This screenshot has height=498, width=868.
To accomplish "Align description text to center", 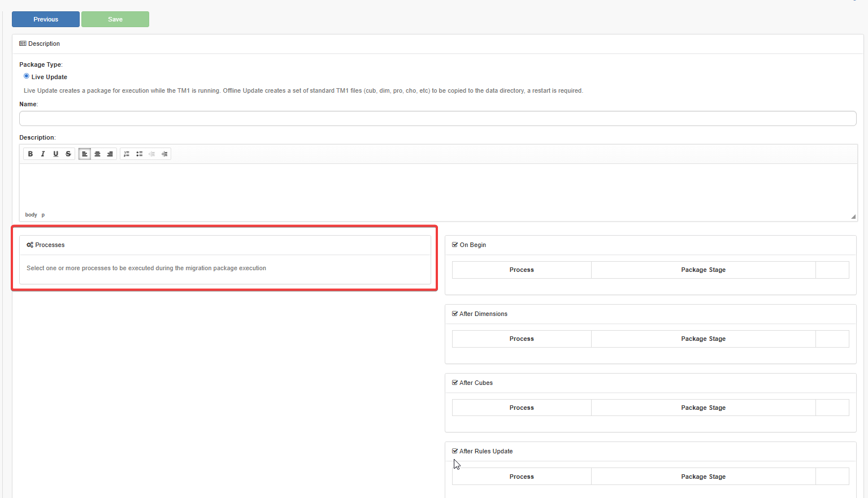I will click(x=97, y=154).
